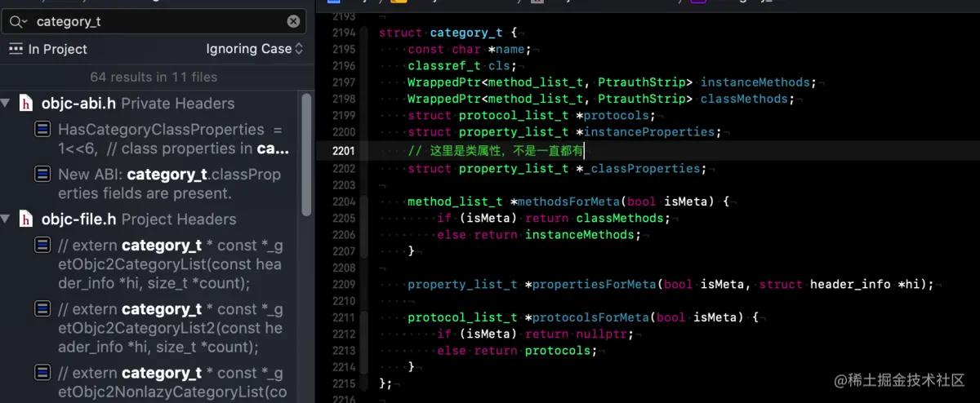Click result icon beside _getObjc2CategoryList2 result
This screenshot has height=403, width=980.
click(43, 309)
